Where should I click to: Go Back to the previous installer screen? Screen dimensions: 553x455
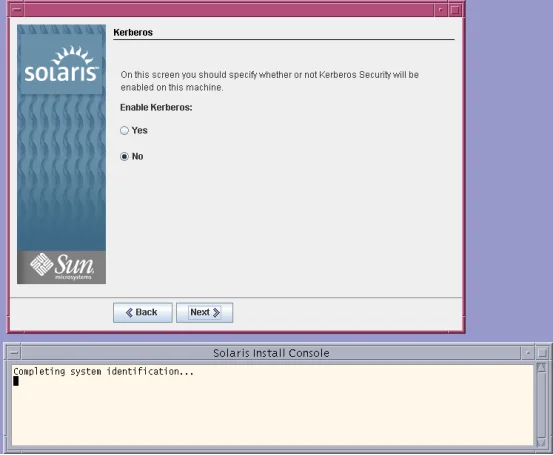[142, 313]
